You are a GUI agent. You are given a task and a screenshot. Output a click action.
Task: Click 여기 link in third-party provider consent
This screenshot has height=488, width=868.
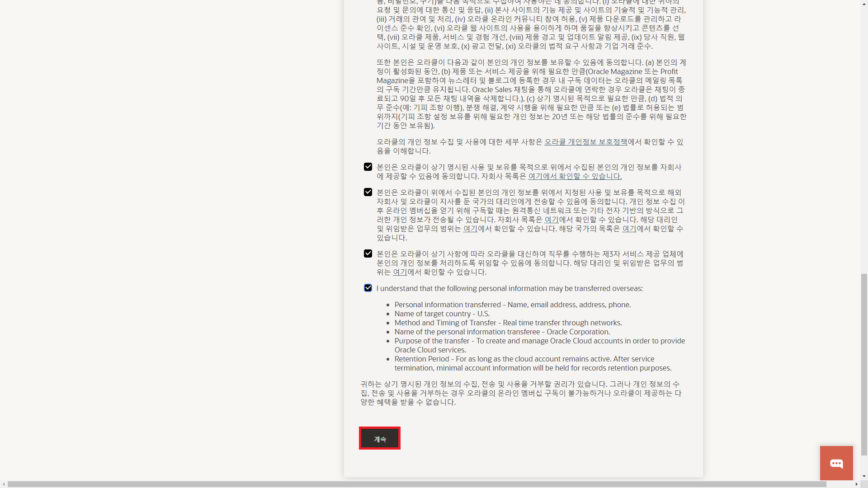(x=400, y=272)
